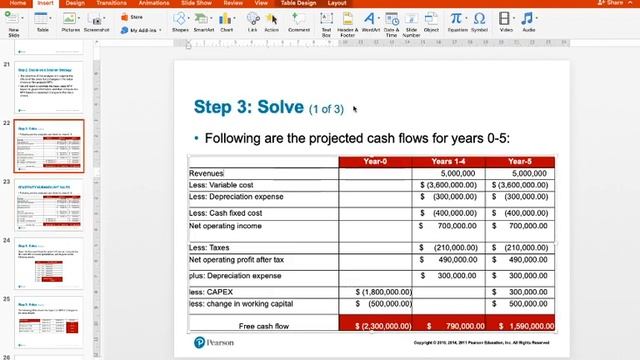The width and height of the screenshot is (640, 360).
Task: Open the Table Design tab
Action: click(298, 3)
